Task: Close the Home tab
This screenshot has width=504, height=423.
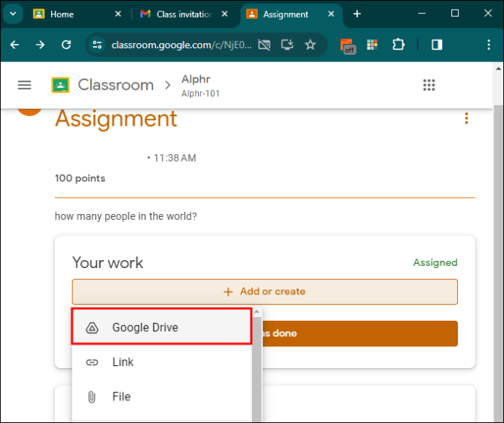Action: 118,14
